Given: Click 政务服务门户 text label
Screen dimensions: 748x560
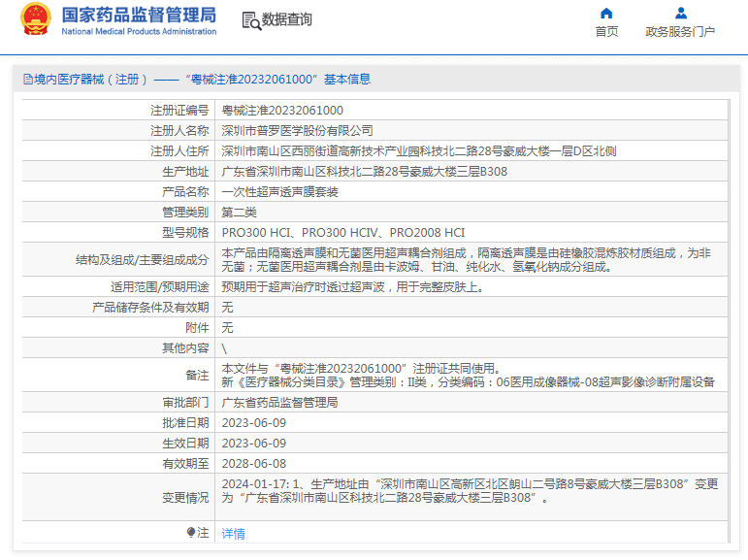Looking at the screenshot, I should [680, 31].
